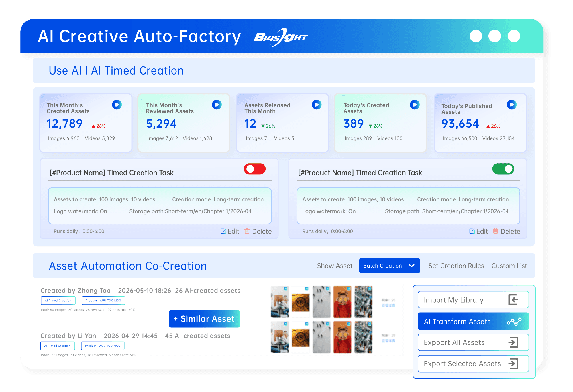This screenshot has width=573, height=392.
Task: Open first thumbnail in top asset row
Action: click(x=280, y=302)
